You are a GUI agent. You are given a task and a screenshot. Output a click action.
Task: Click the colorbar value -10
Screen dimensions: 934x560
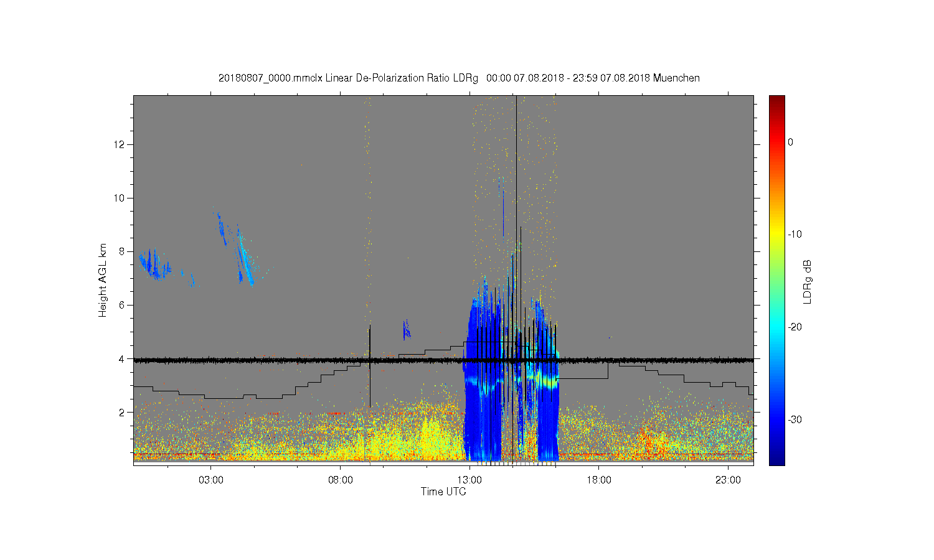[x=795, y=235]
